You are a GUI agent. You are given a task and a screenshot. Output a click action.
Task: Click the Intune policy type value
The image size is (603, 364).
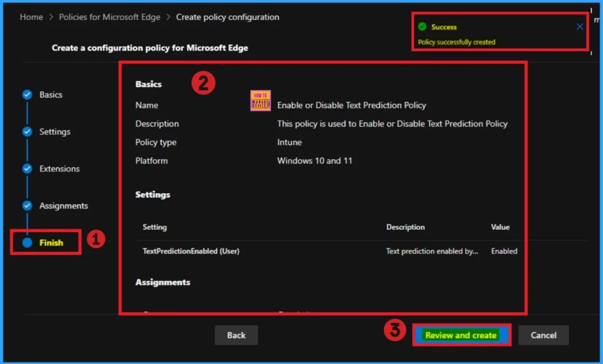[290, 142]
